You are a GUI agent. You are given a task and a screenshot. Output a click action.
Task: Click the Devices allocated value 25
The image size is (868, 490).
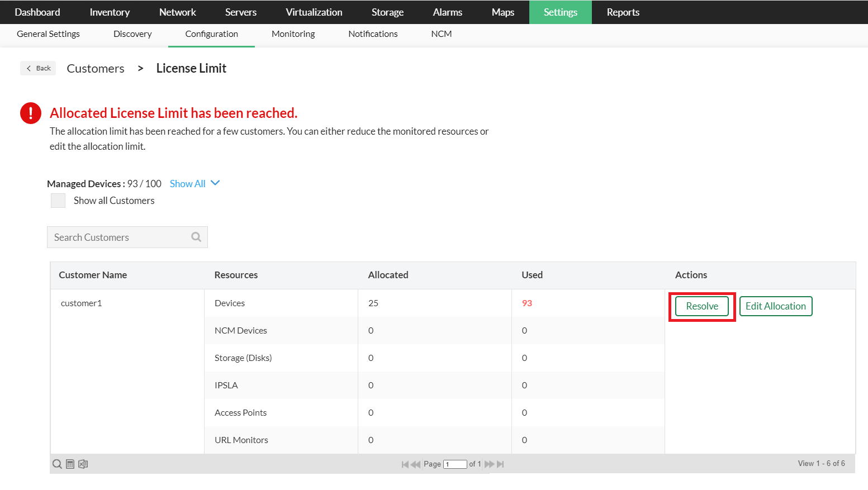(x=373, y=303)
